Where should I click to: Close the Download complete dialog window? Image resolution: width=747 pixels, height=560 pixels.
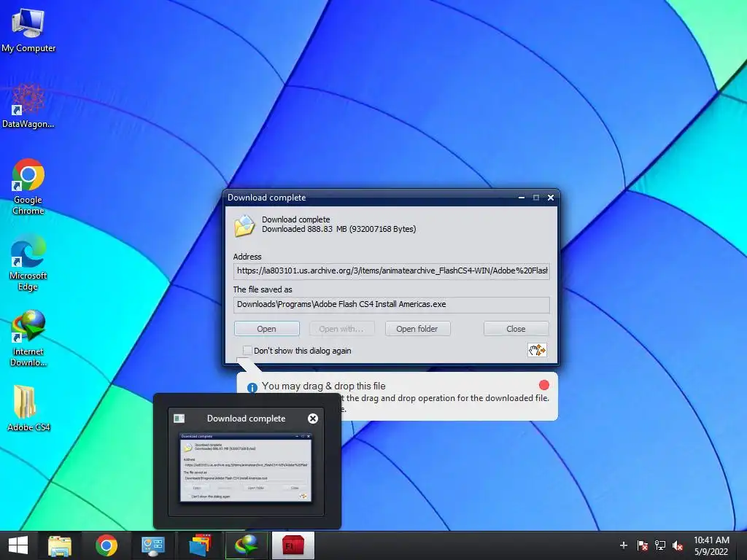[551, 198]
